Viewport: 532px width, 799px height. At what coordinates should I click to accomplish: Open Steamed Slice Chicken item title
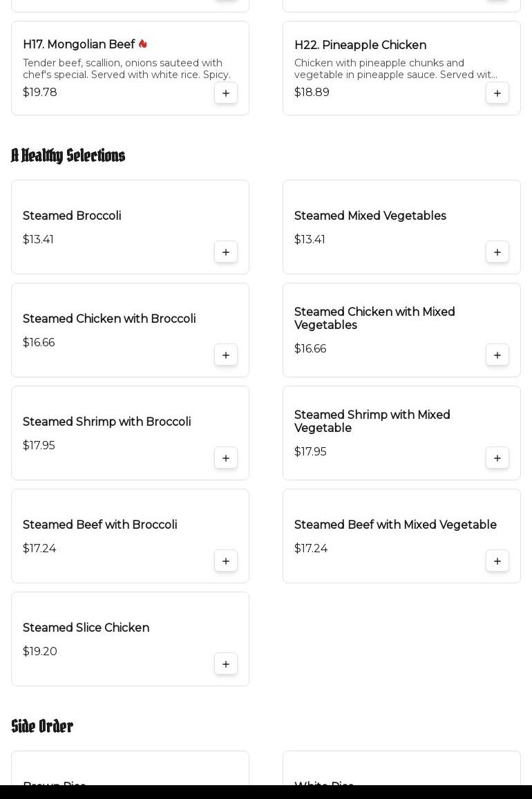point(86,628)
